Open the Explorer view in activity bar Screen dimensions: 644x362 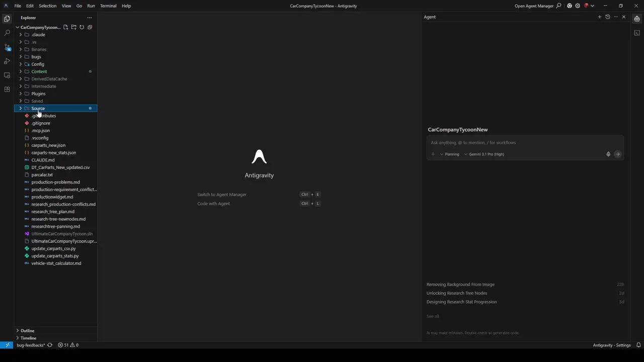(7, 19)
